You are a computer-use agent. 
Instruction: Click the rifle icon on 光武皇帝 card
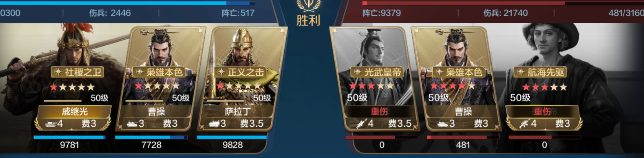(x=361, y=124)
